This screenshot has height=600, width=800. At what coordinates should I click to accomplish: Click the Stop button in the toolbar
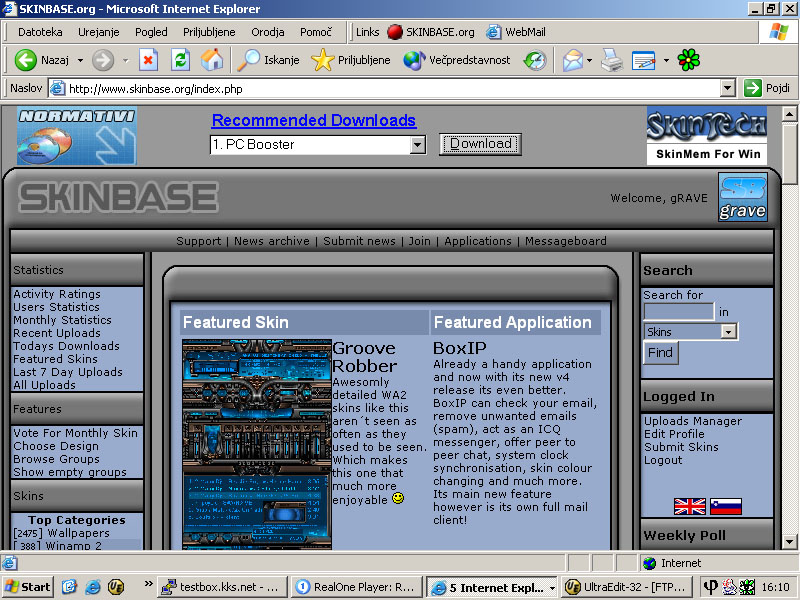click(x=148, y=60)
